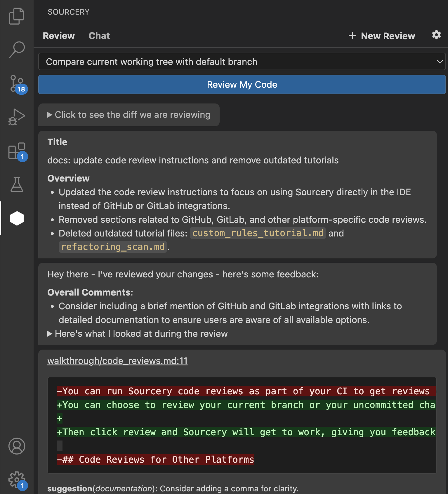Open the Search magnifier in activity bar
The image size is (448, 494).
coord(17,49)
